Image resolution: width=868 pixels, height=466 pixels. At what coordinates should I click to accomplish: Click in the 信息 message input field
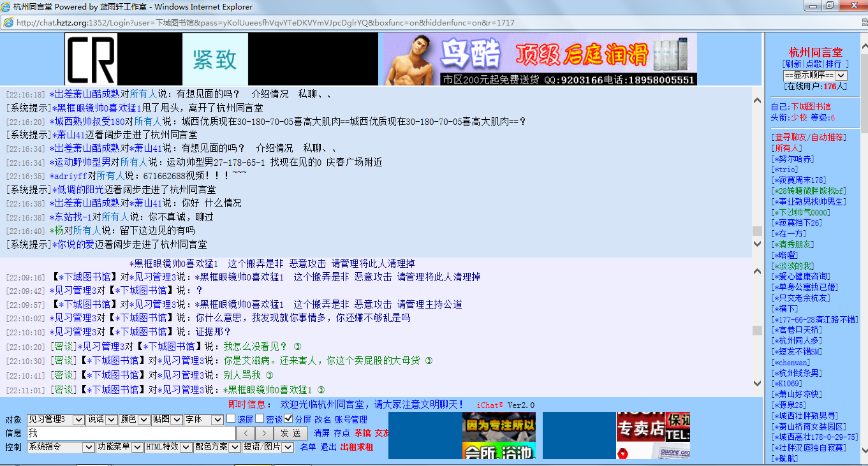pos(131,433)
